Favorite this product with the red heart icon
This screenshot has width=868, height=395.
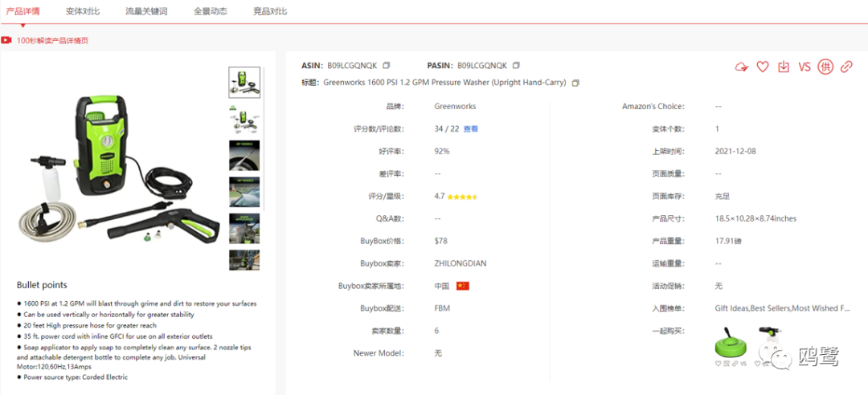(763, 67)
